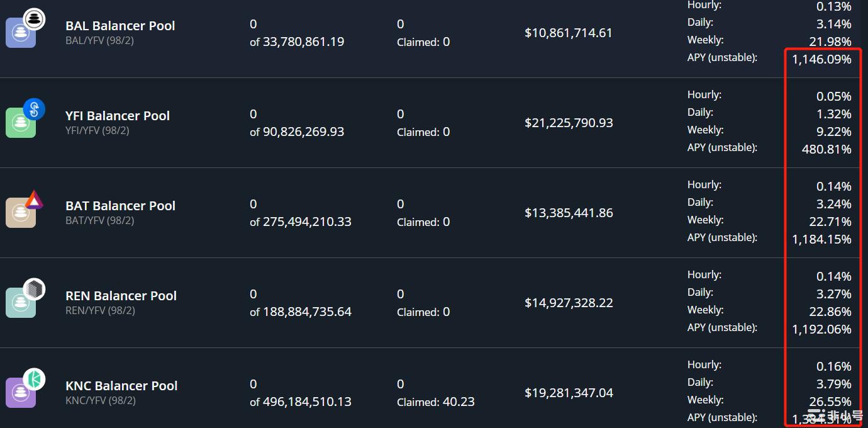Click the staked amount of 496,184,510.13
Viewport: 868px width, 428px height.
(301, 402)
